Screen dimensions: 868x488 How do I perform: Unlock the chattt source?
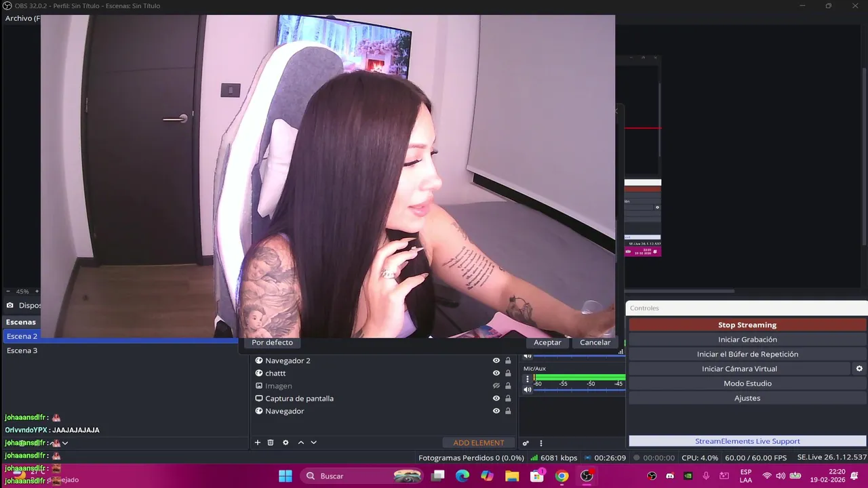click(508, 373)
